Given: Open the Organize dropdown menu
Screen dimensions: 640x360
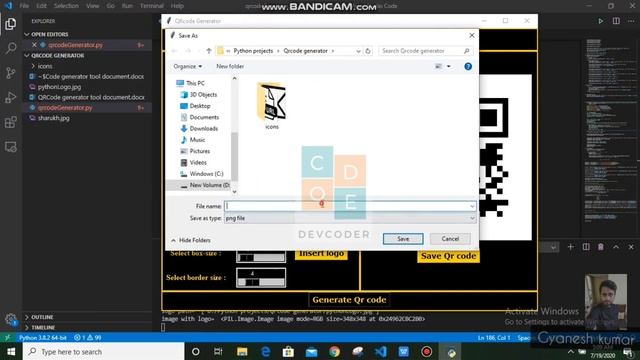Looking at the screenshot, I should [x=187, y=66].
